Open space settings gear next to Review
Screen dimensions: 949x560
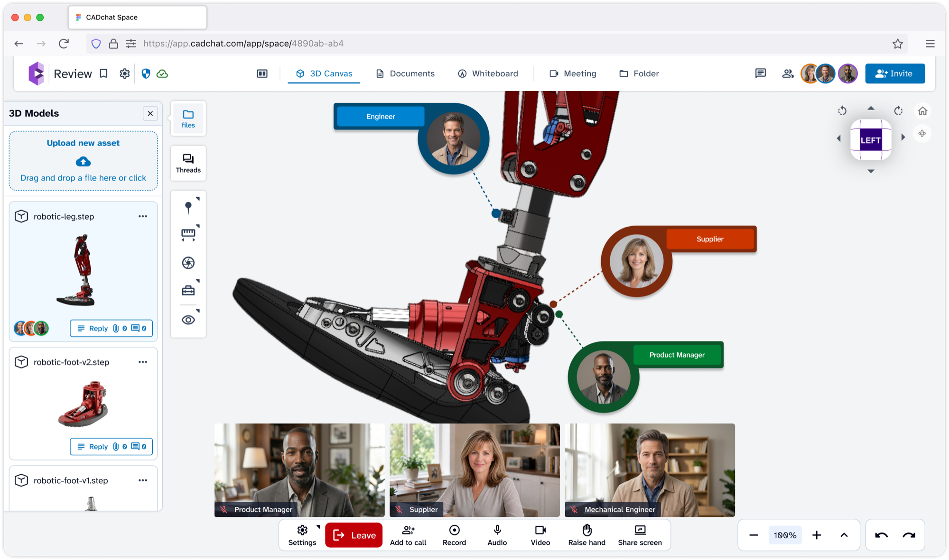pos(124,73)
